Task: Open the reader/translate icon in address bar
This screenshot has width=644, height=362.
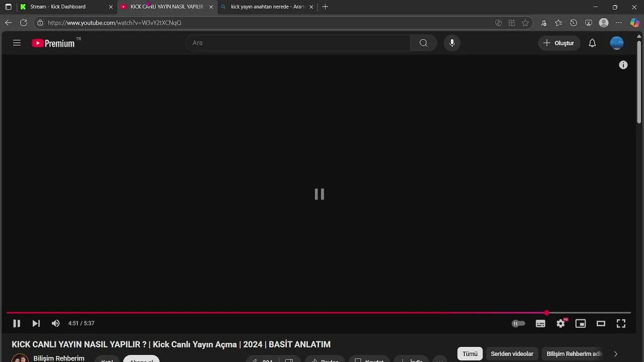Action: coord(498,23)
